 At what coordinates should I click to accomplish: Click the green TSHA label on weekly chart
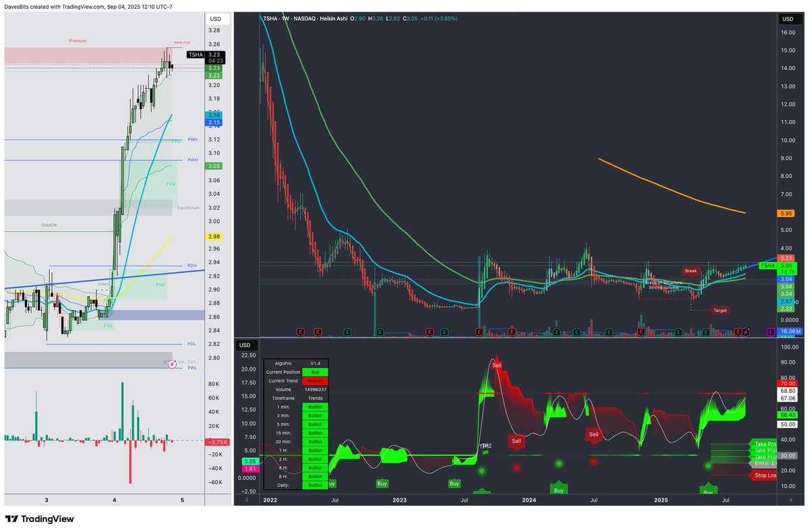point(768,266)
